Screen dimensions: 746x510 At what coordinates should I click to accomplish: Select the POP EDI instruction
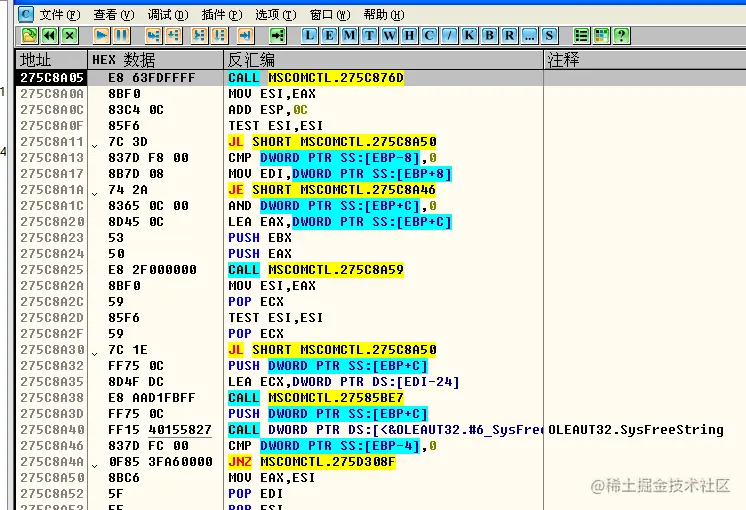click(255, 494)
